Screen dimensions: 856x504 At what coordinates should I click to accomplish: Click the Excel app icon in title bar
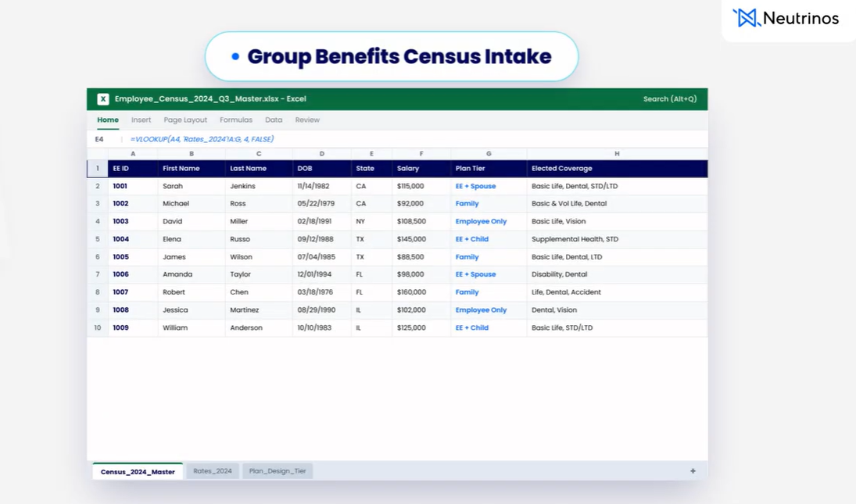[103, 98]
